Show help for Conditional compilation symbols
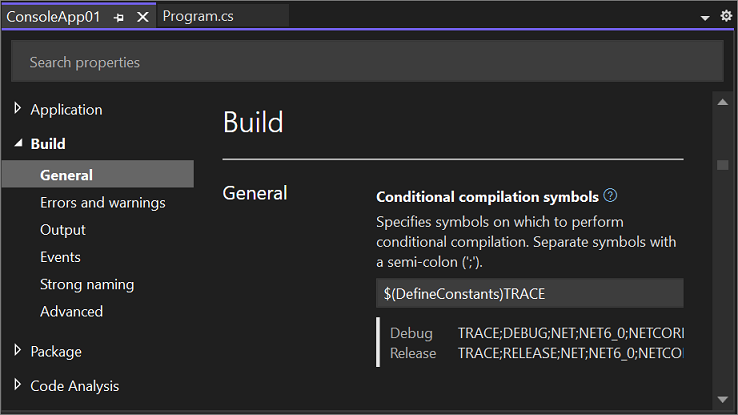Viewport: 738px width, 415px height. tap(610, 195)
